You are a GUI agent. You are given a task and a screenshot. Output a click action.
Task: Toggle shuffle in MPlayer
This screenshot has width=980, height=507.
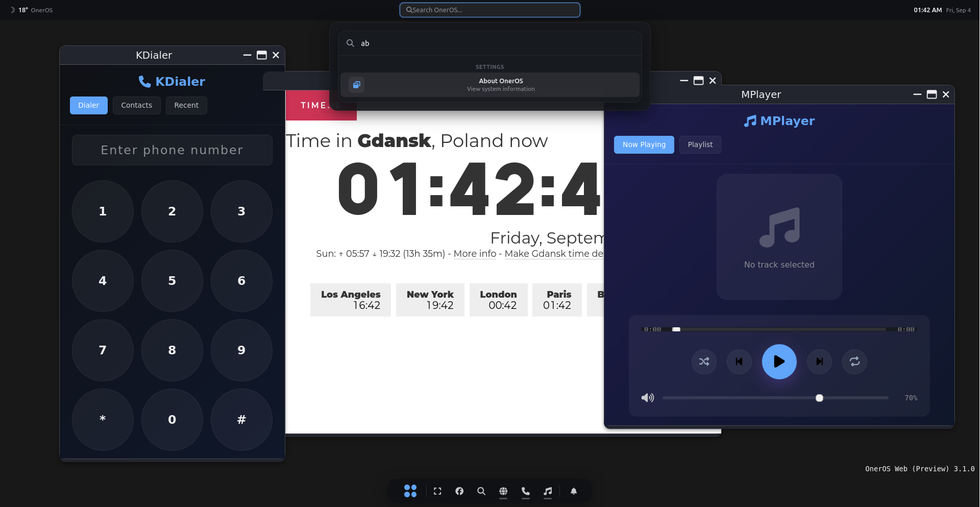coord(704,361)
